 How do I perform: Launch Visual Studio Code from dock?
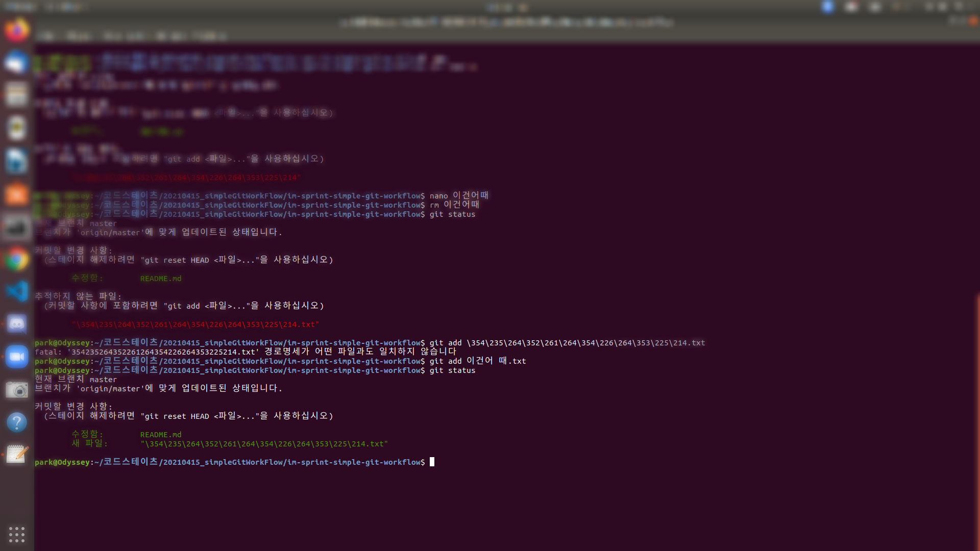pyautogui.click(x=17, y=291)
